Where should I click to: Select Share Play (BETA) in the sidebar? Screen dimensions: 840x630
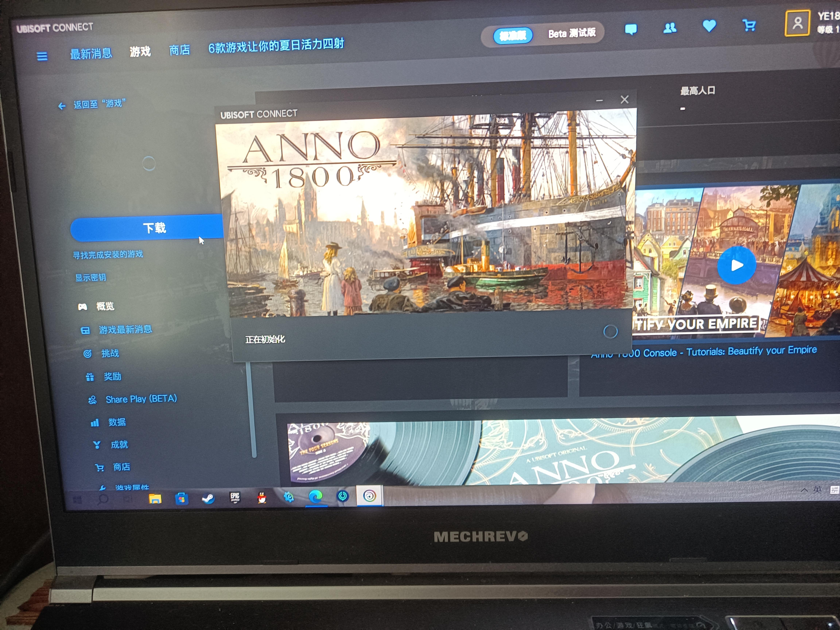141,399
